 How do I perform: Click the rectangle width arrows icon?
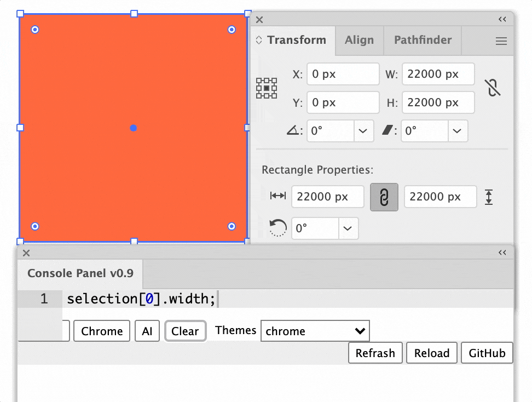pyautogui.click(x=278, y=196)
